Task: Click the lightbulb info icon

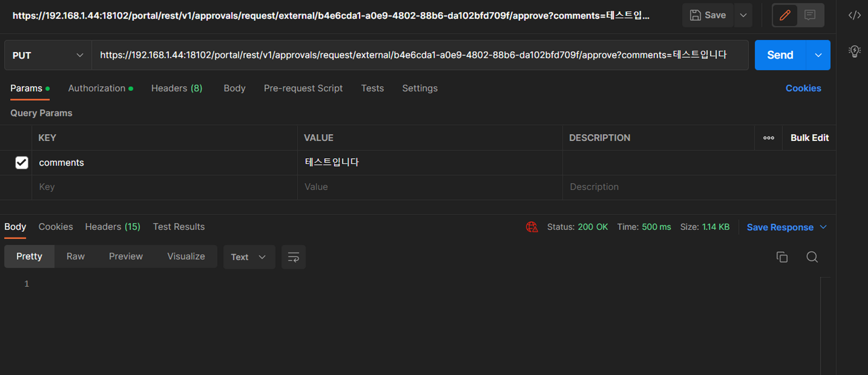Action: point(854,51)
